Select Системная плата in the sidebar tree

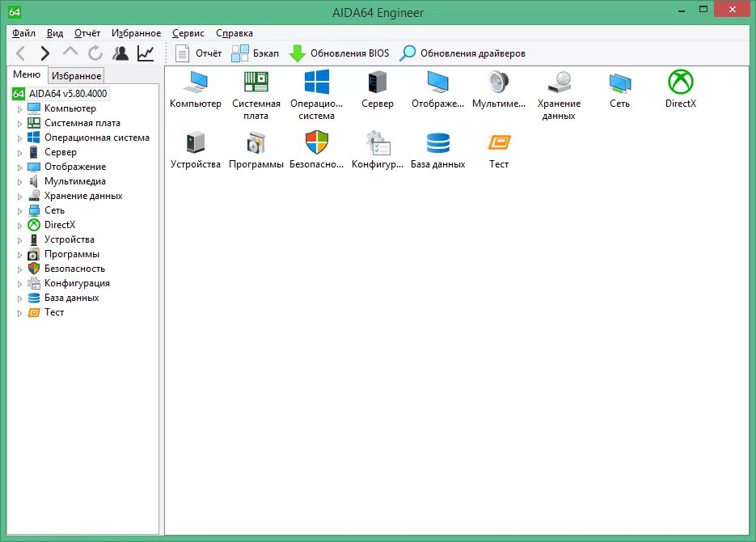pyautogui.click(x=74, y=123)
